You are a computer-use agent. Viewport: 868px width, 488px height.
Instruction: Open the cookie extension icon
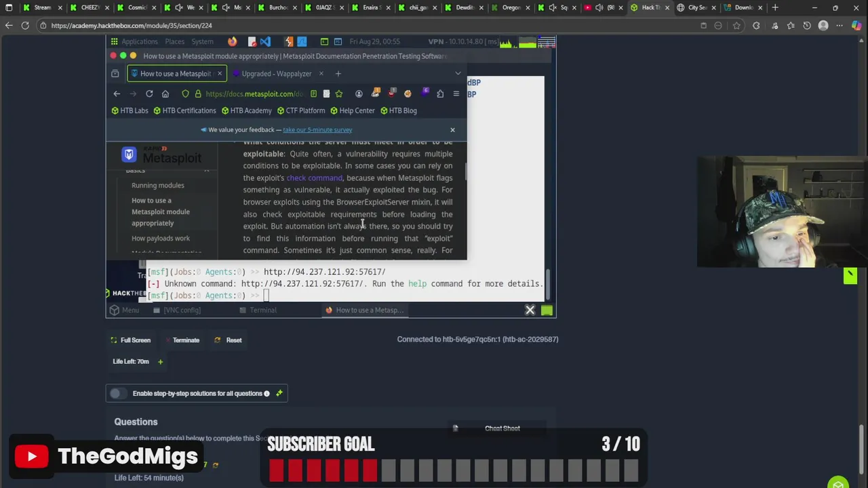pos(408,94)
